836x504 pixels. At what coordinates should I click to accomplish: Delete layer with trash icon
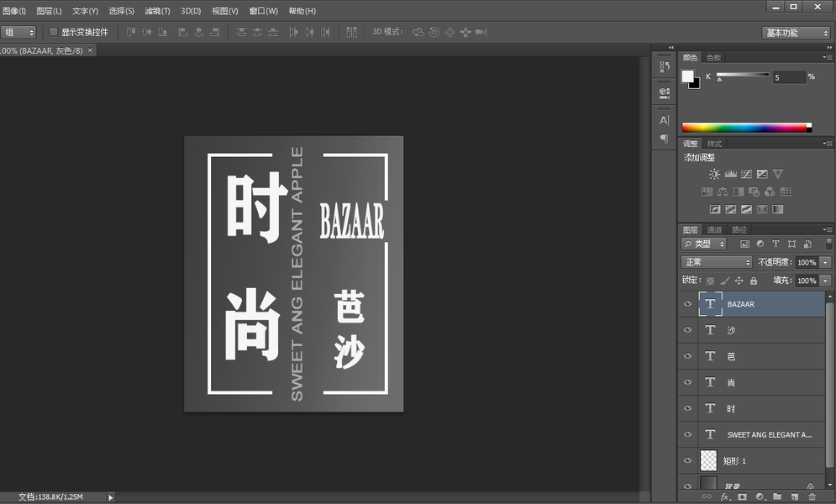click(x=812, y=496)
